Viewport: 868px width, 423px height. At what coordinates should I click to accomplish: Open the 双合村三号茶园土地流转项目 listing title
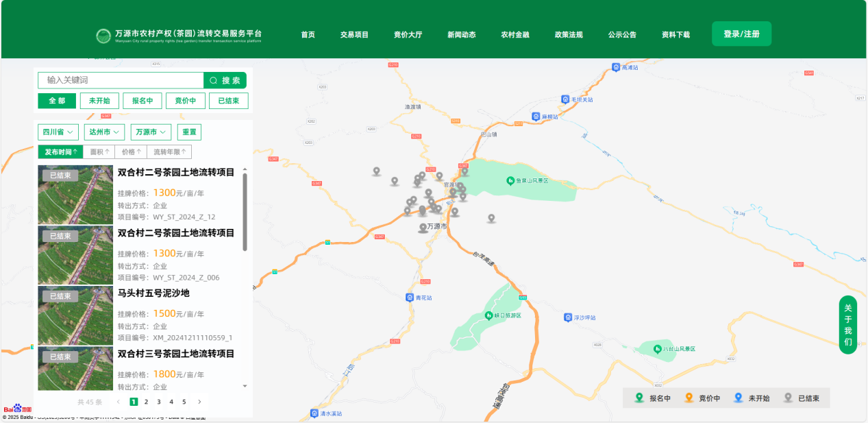(176, 354)
